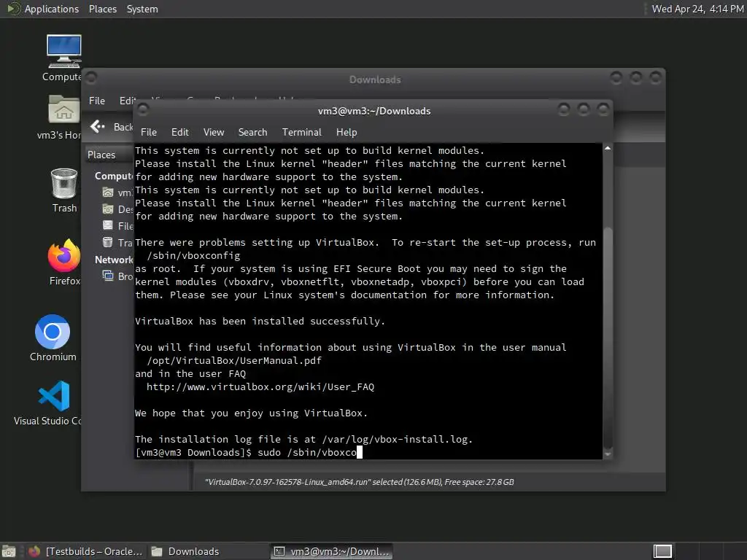Maximize the terminal window
Image resolution: width=747 pixels, height=560 pixels.
click(584, 110)
